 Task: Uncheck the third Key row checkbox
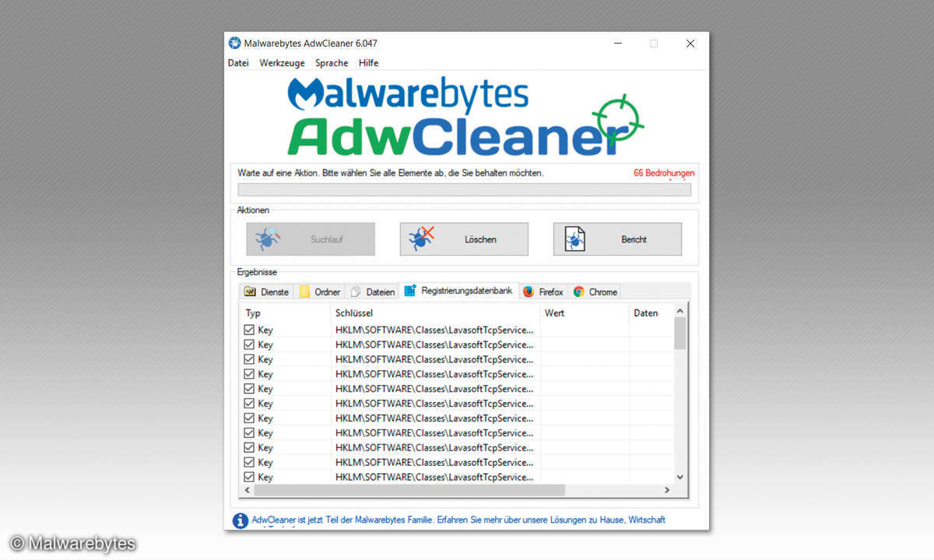pos(249,359)
